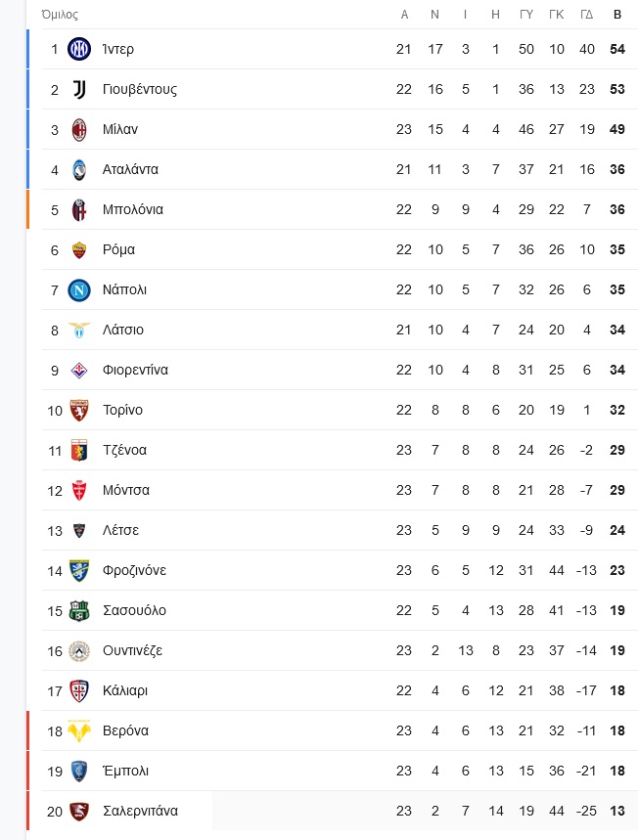Click Inter's 54 points value
638x840 pixels.
(617, 49)
